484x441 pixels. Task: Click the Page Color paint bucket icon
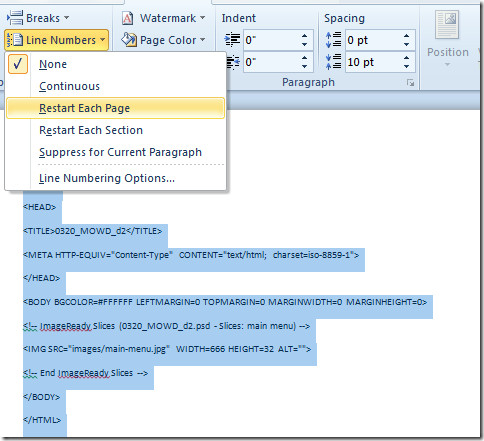click(x=129, y=40)
